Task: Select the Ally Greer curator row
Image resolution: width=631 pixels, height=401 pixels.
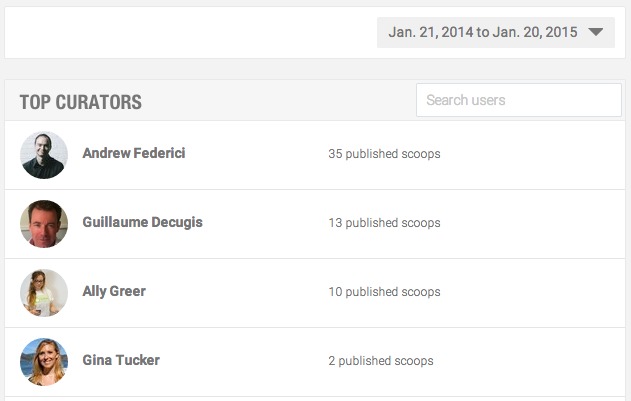Action: pos(315,293)
